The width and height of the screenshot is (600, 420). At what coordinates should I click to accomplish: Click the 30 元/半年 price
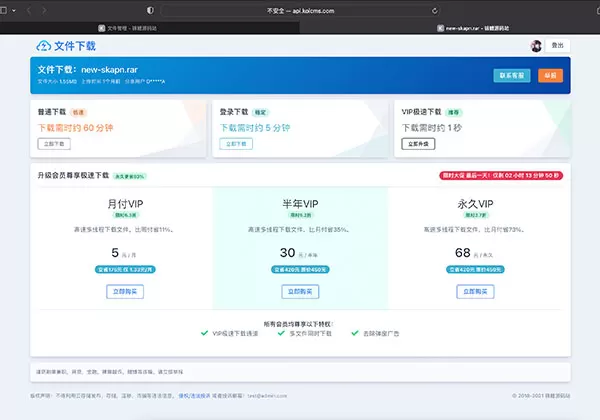(298, 253)
